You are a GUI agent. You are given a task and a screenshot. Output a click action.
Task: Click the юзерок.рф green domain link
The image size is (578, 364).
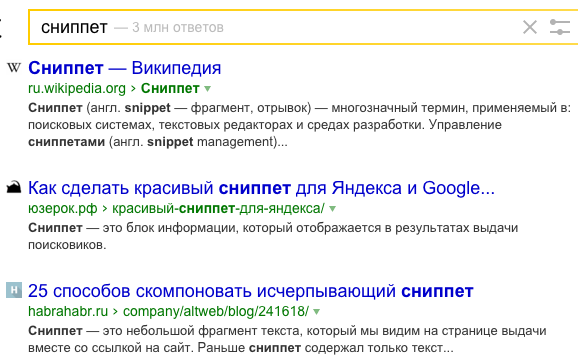pos(63,209)
